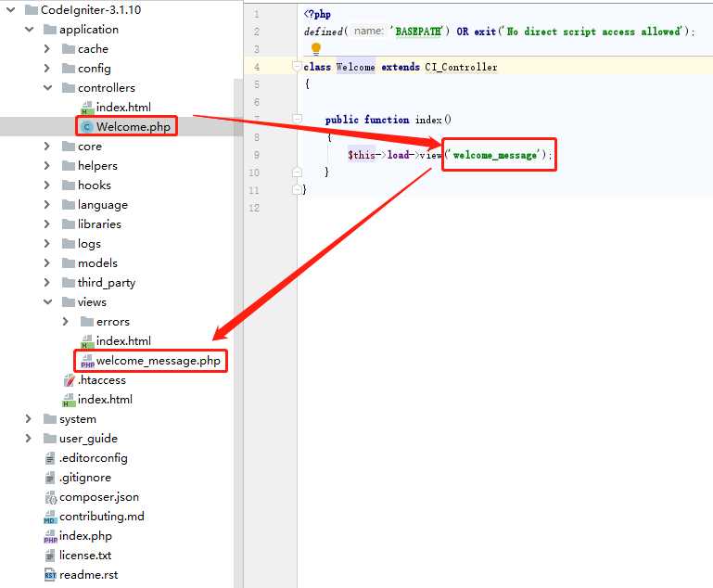Click line number 12 in the gutter
Screen dimensions: 713x588
[254, 208]
